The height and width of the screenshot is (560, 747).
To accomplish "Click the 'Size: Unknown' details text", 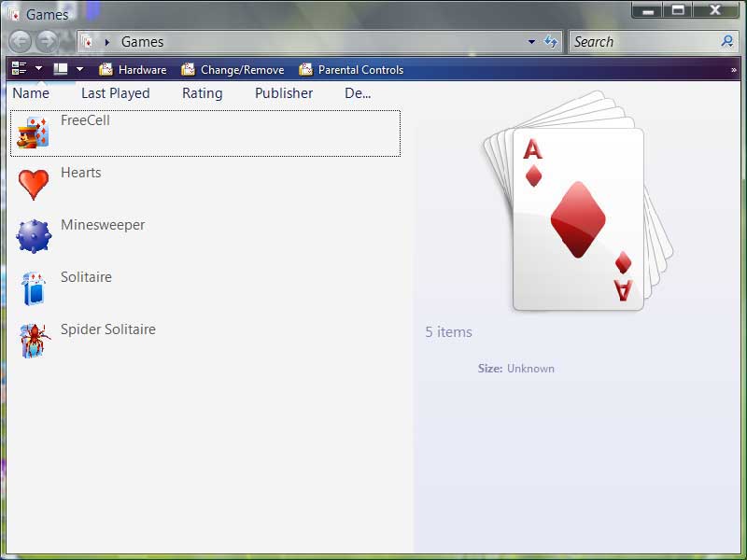I will pyautogui.click(x=516, y=369).
